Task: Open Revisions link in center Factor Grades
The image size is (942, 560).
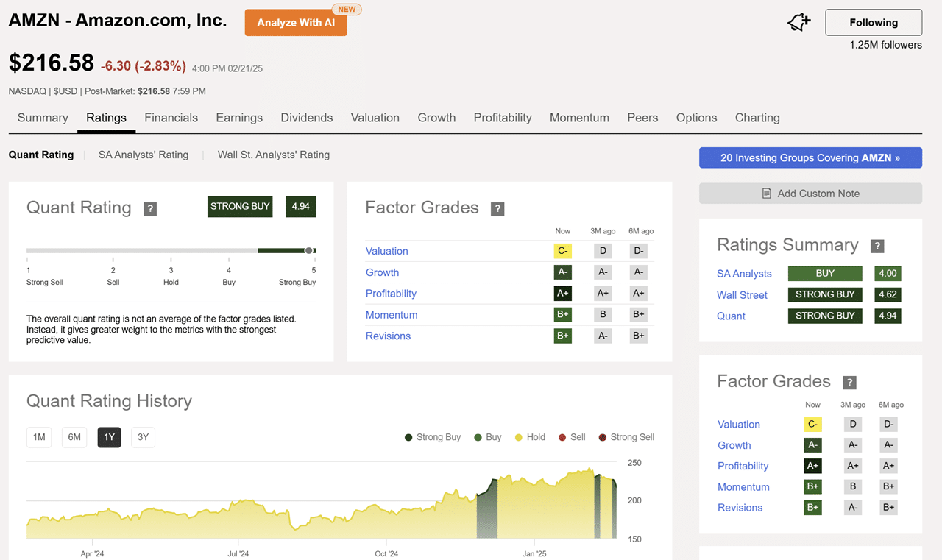Action: [x=388, y=336]
